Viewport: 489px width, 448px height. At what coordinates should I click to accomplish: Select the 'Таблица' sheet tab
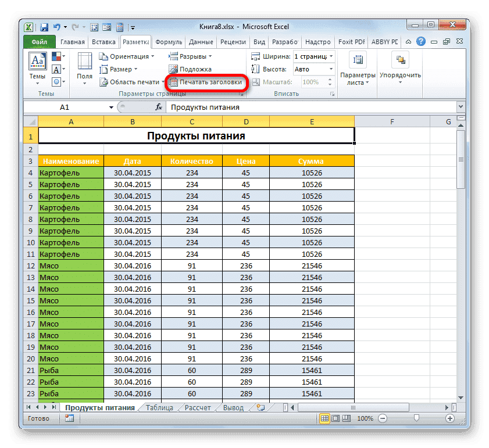tap(159, 407)
